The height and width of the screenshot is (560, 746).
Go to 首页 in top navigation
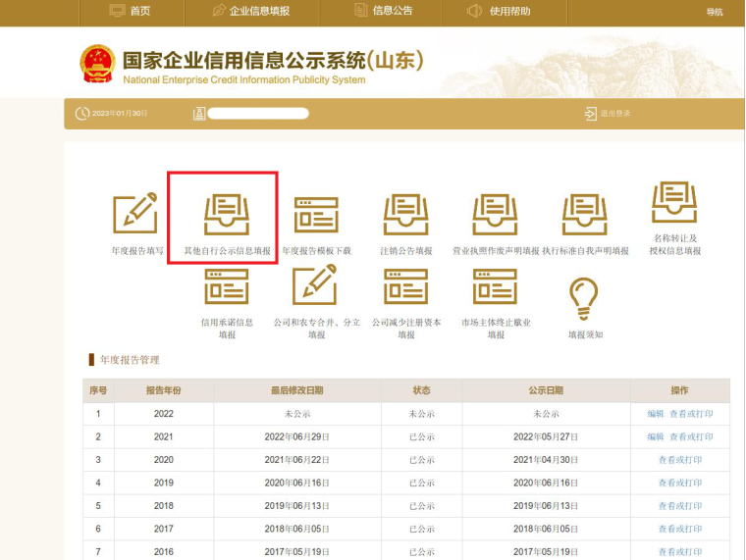point(131,11)
